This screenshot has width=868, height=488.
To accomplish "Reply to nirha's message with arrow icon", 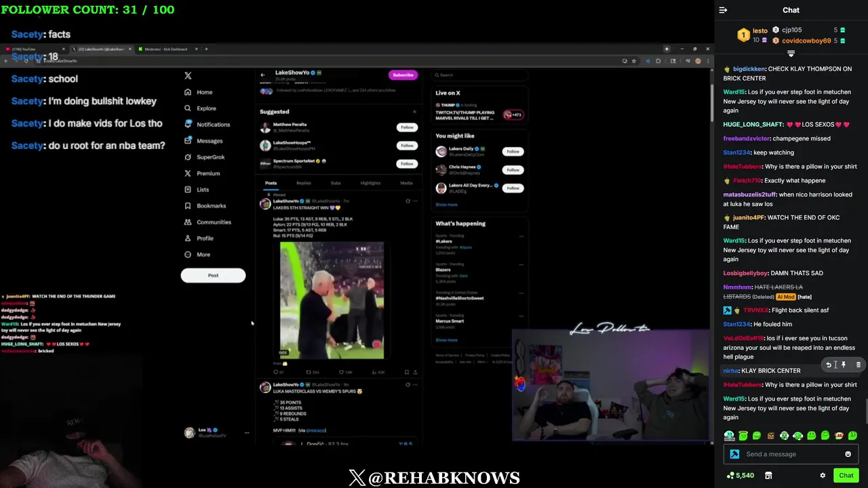I will 829,365.
